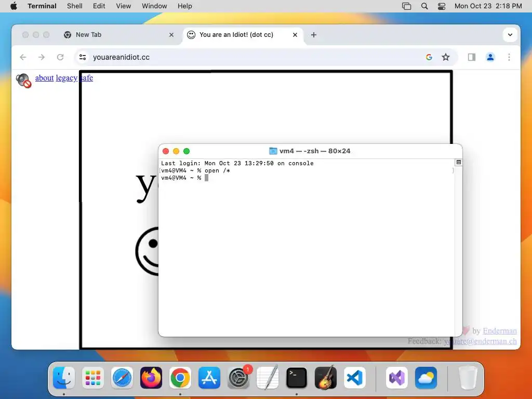Open the Trash in the Dock
Image resolution: width=532 pixels, height=399 pixels.
tap(468, 378)
